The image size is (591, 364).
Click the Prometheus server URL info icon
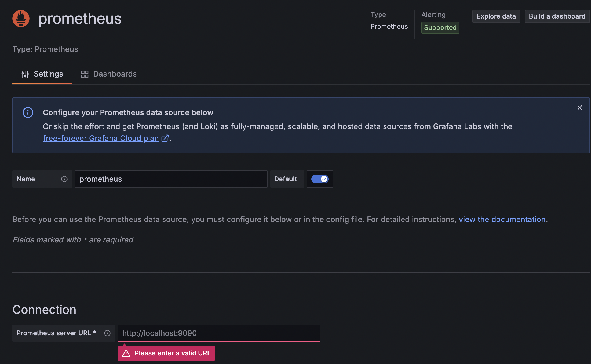click(107, 333)
